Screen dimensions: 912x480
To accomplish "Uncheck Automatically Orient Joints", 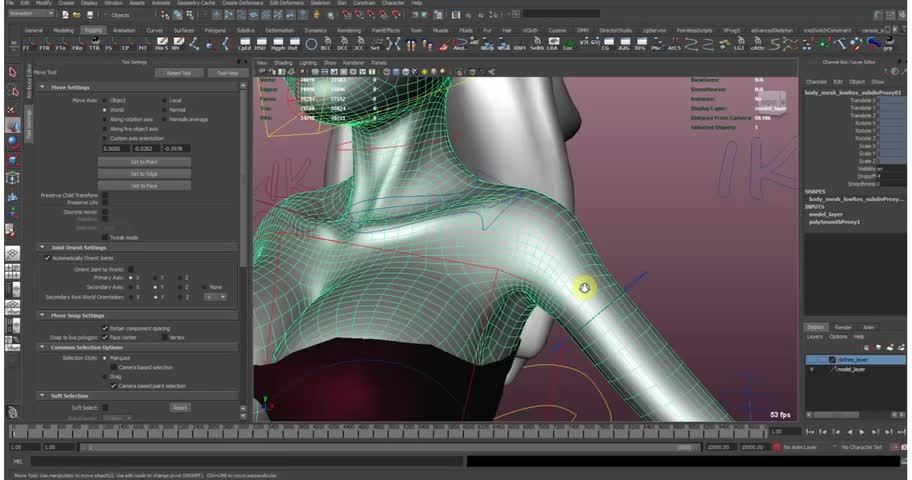I will (47, 258).
